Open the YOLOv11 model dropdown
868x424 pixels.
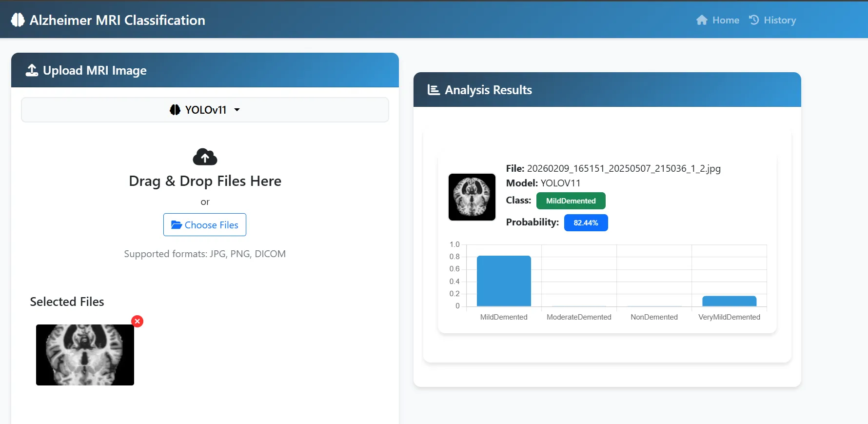[x=205, y=110]
